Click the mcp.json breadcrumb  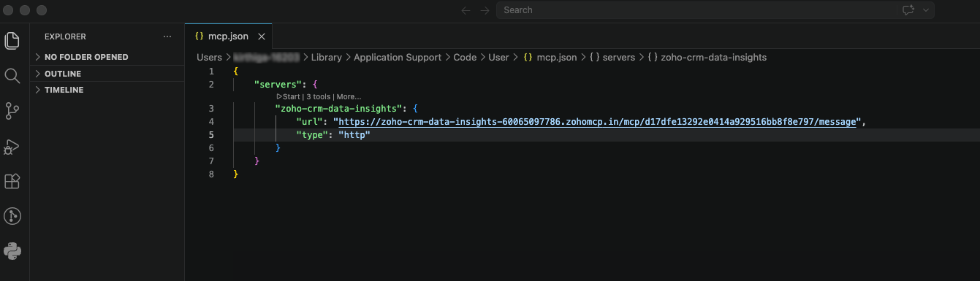click(550, 57)
